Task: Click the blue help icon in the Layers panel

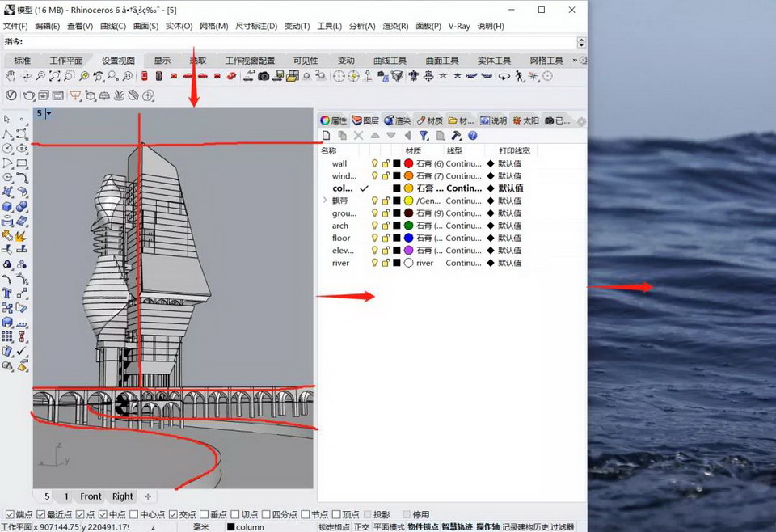Action: point(473,136)
